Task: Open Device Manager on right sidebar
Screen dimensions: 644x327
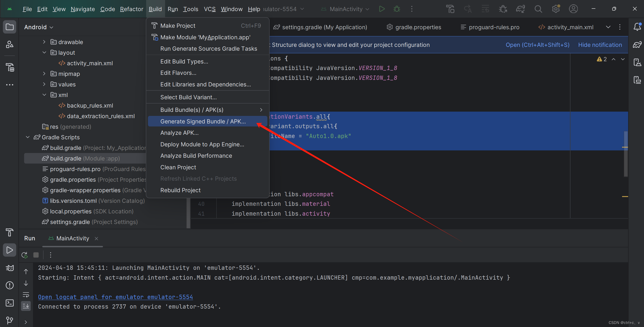Action: [x=637, y=62]
